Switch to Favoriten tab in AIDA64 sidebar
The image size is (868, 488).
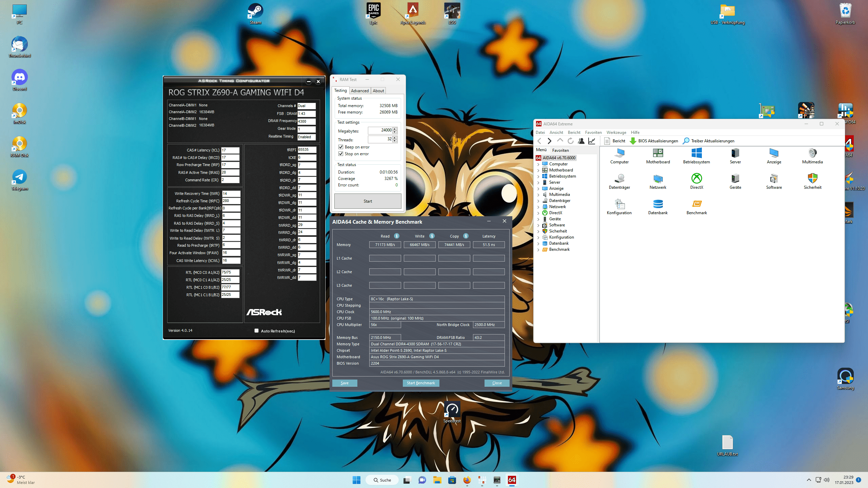(560, 150)
